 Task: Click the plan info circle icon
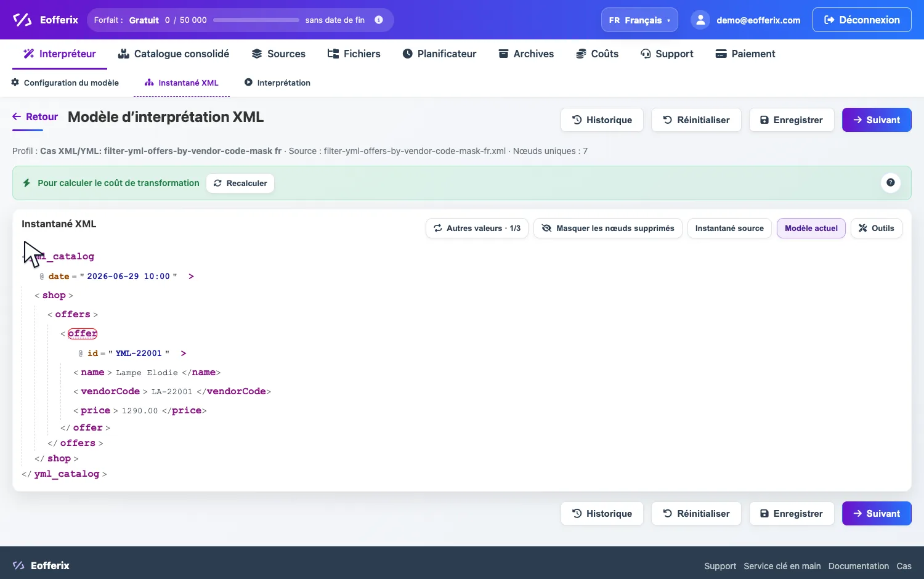tap(379, 20)
